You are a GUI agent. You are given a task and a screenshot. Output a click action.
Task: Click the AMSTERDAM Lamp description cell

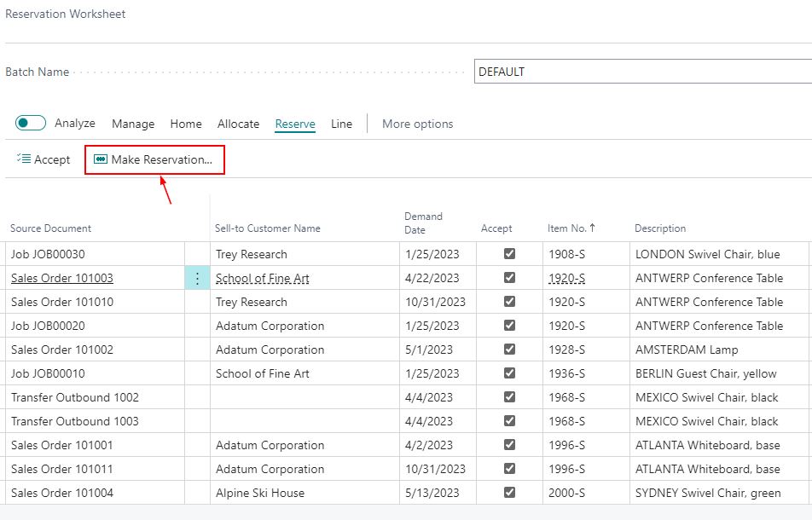pos(721,350)
